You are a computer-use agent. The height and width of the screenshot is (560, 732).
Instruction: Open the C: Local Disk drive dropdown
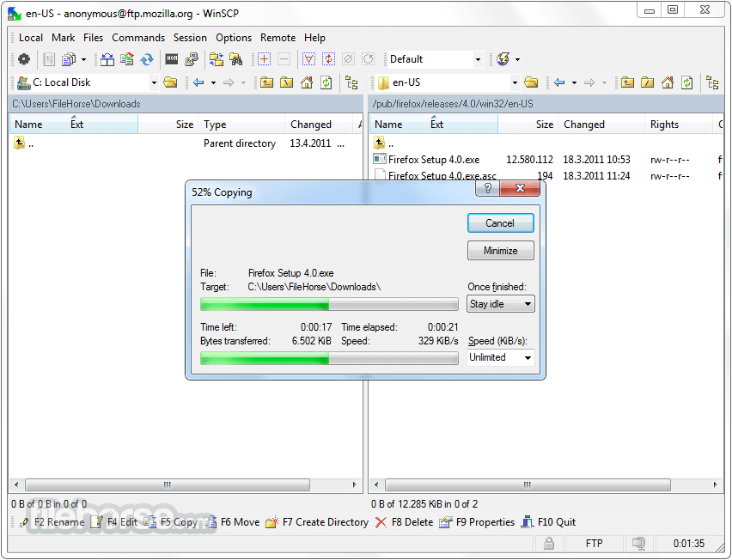(154, 83)
